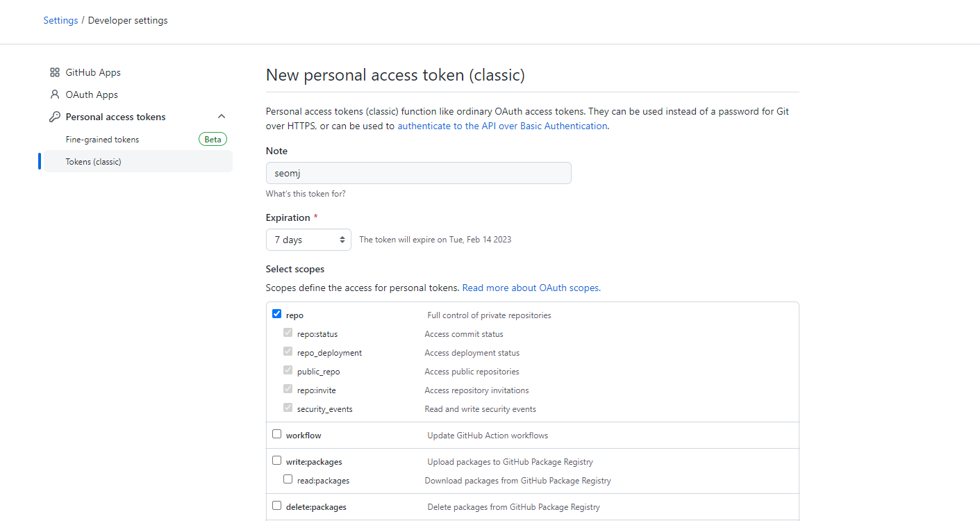Uncheck the repo scope checkbox

coord(277,314)
